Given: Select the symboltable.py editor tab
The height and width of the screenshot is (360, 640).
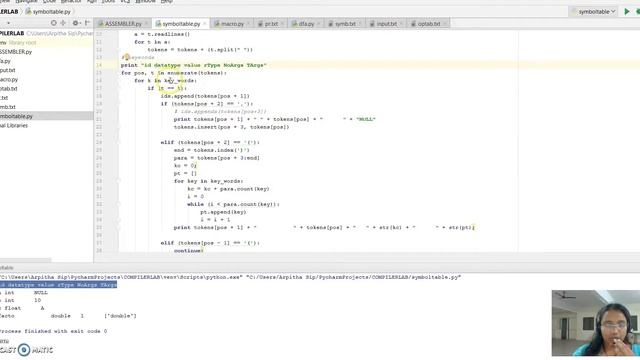Looking at the screenshot, I should click(181, 24).
